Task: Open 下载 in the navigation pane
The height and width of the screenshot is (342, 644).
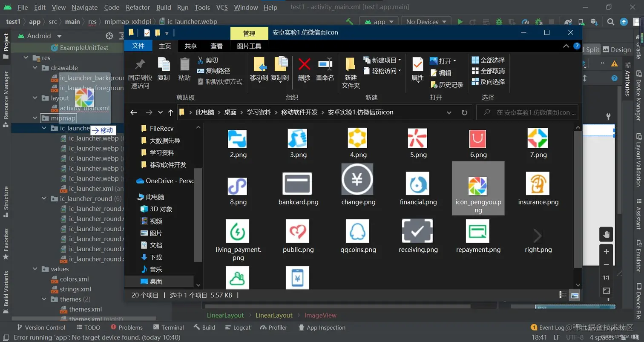Action: [x=156, y=257]
